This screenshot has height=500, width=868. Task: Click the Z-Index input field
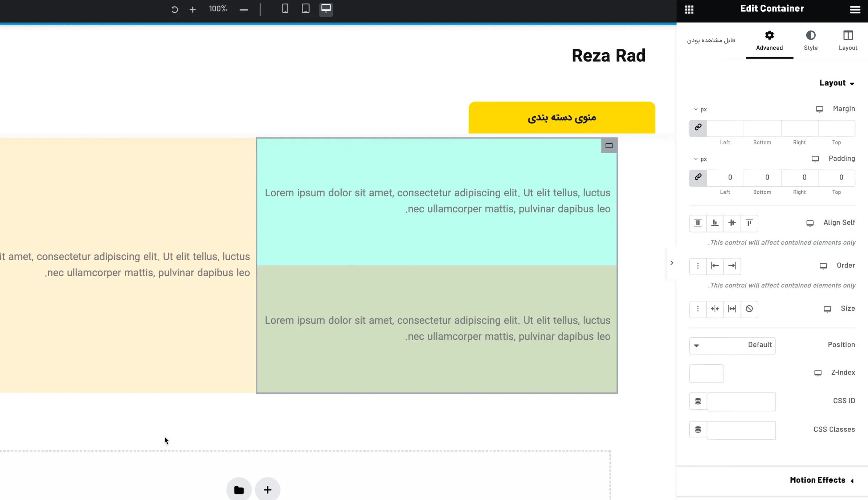[x=706, y=373]
